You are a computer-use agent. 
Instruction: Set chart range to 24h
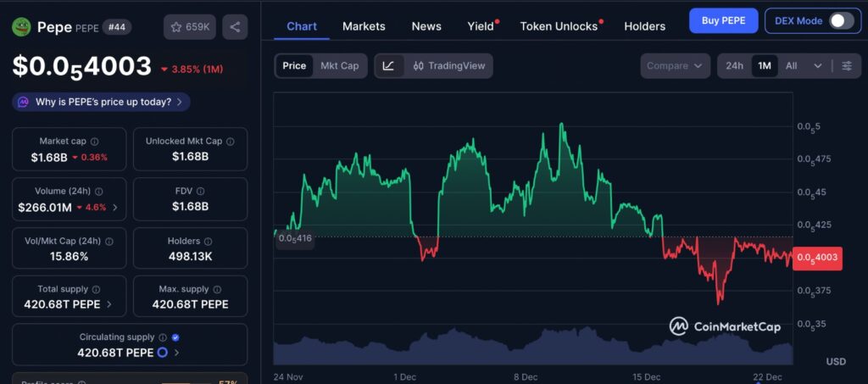point(735,66)
